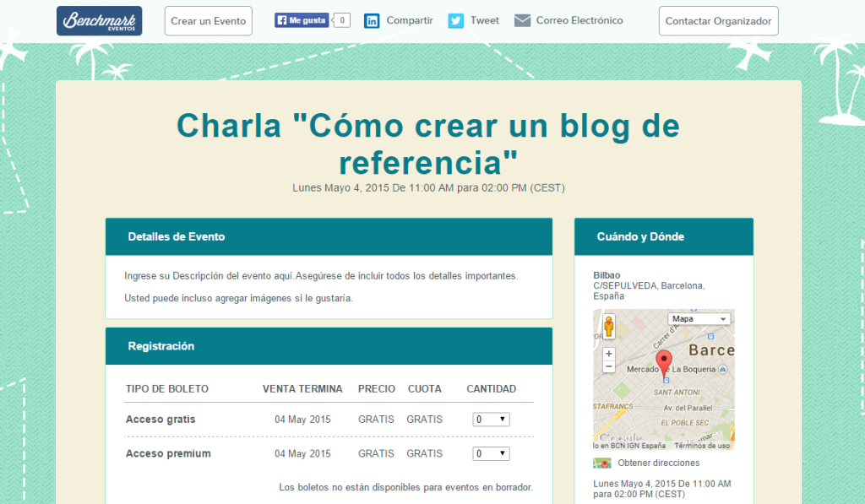Open the Mapa map type dropdown
865x504 pixels.
coord(699,319)
